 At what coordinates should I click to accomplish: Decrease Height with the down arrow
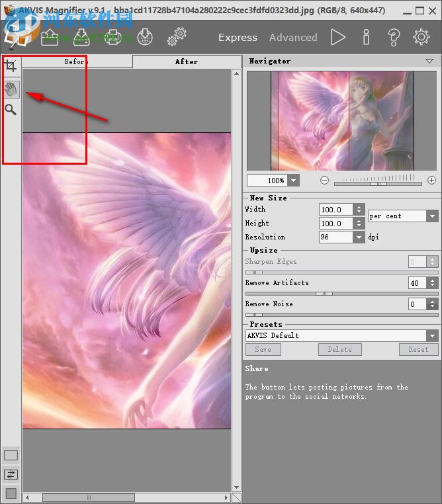pyautogui.click(x=359, y=226)
